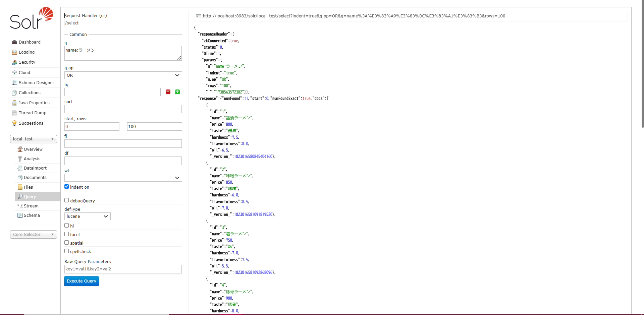The image size is (644, 315).
Task: Open the q.op dropdown showing OR
Action: coord(123,75)
